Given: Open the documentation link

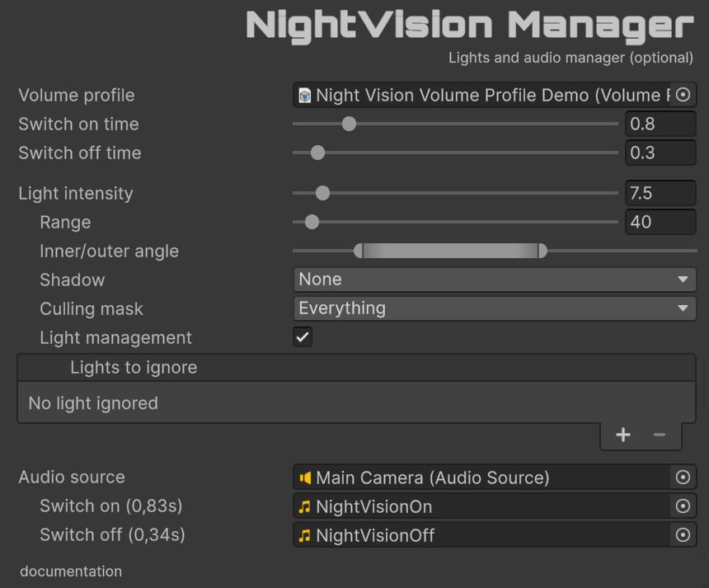Looking at the screenshot, I should point(71,572).
